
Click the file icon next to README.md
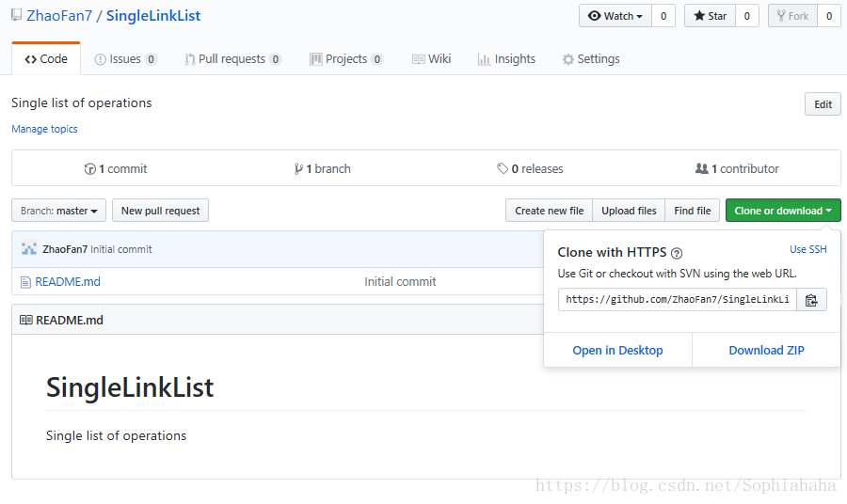25,282
